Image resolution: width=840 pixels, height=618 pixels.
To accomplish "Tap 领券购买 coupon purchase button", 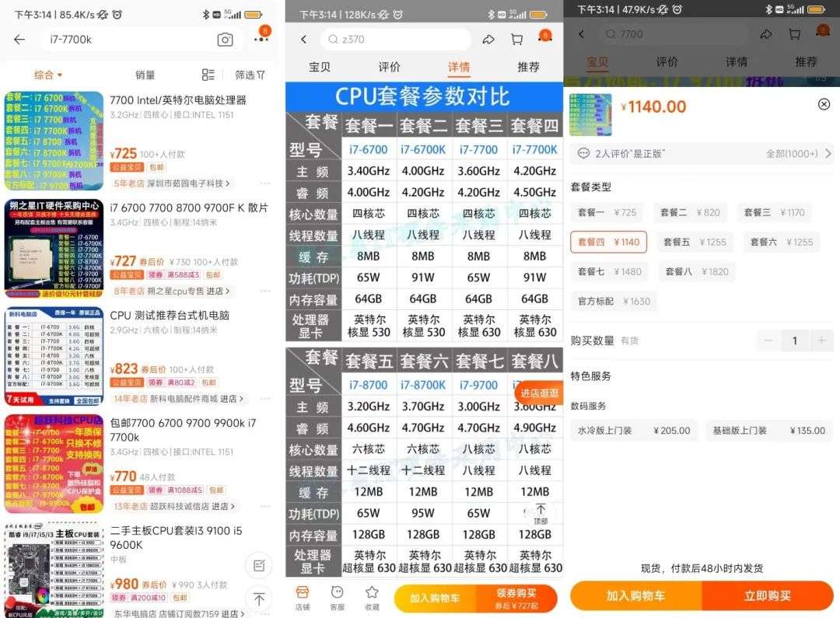I will click(516, 599).
